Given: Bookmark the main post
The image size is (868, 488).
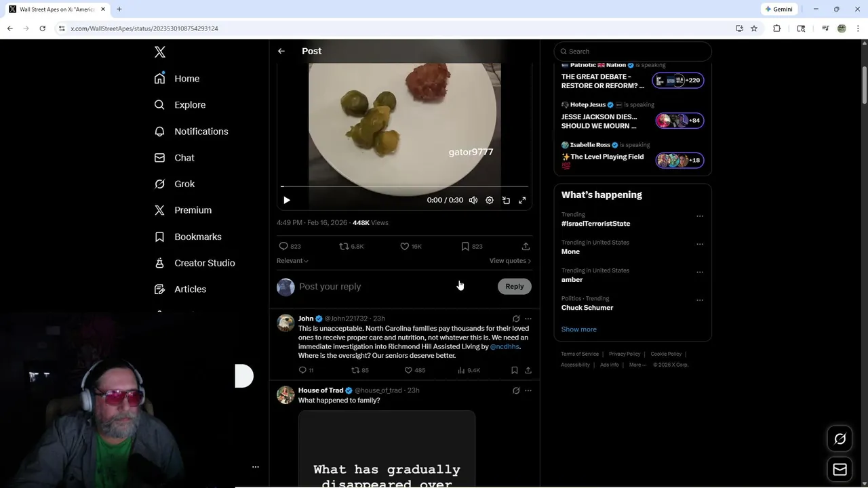Looking at the screenshot, I should [x=465, y=247].
